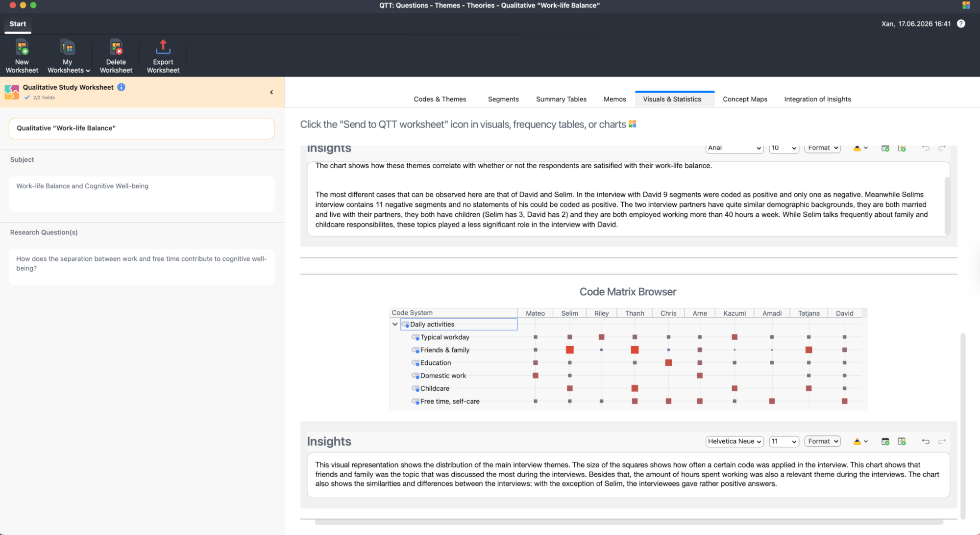Click the help question mark icon
The width and height of the screenshot is (980, 535).
pyautogui.click(x=961, y=24)
